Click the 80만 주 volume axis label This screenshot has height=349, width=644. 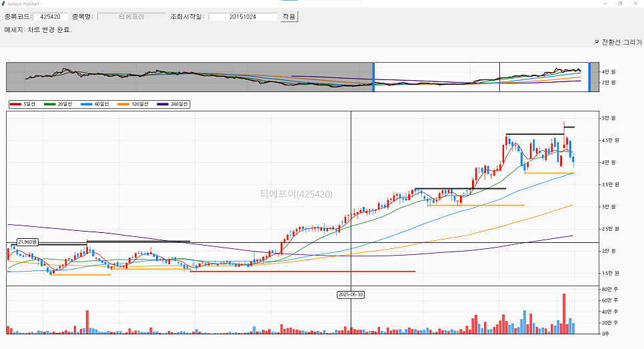610,290
